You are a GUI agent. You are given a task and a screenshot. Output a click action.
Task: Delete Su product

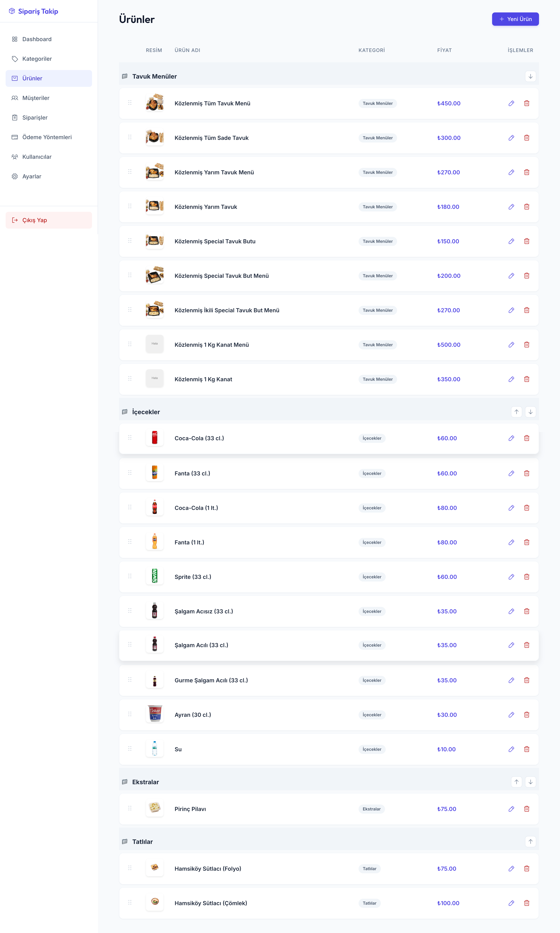(x=527, y=749)
